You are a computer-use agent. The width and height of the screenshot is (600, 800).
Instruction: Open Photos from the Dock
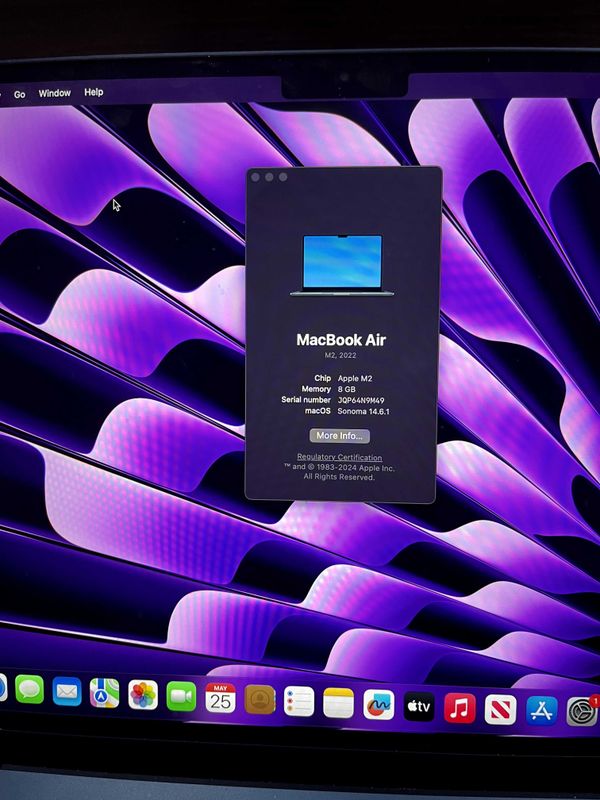coord(143,694)
